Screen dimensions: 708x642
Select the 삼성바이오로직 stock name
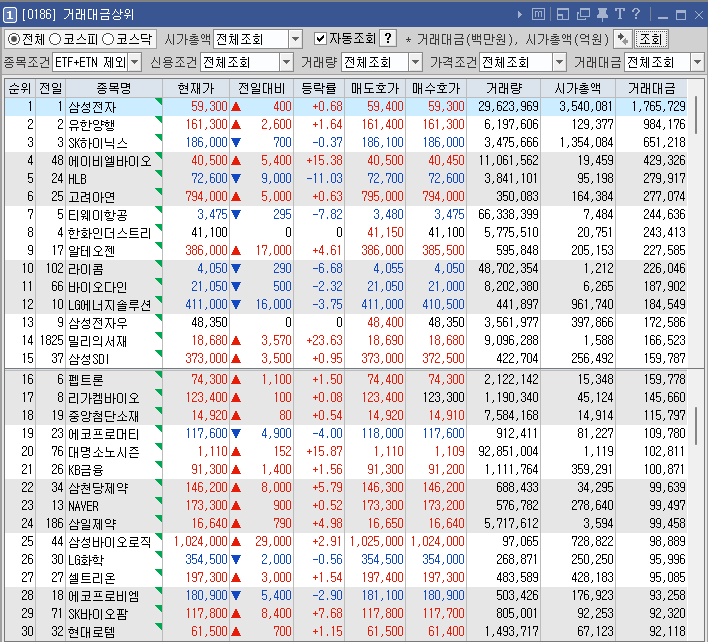pos(109,542)
